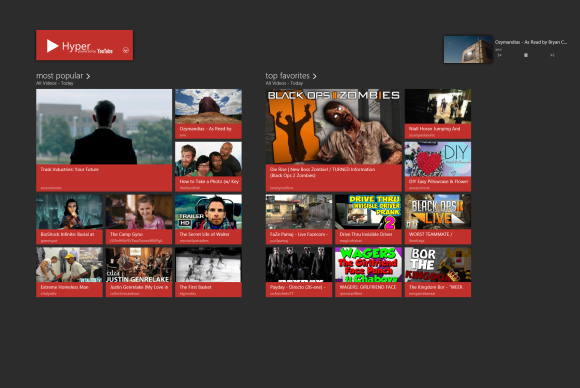Image resolution: width=580 pixels, height=388 pixels.
Task: Open the now playing building thumbnail
Action: pyautogui.click(x=468, y=49)
